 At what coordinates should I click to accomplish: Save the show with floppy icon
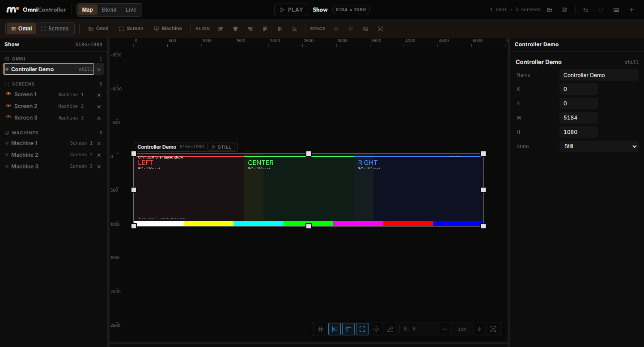[x=565, y=10]
